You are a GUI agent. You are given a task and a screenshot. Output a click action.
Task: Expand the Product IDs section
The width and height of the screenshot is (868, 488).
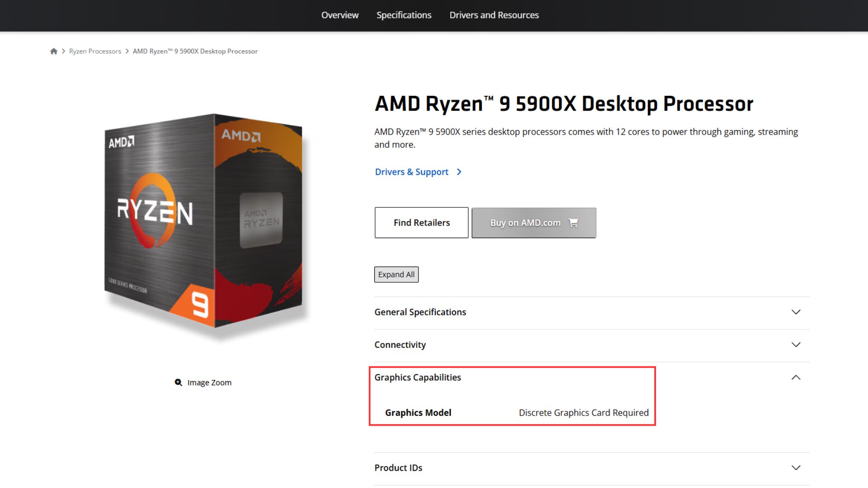click(592, 468)
